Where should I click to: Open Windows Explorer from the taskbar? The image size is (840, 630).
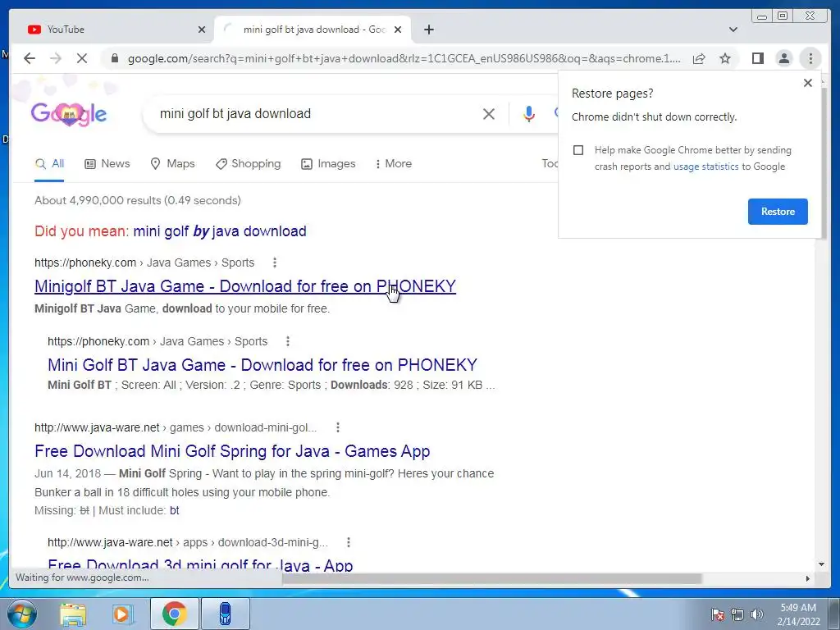[x=73, y=614]
